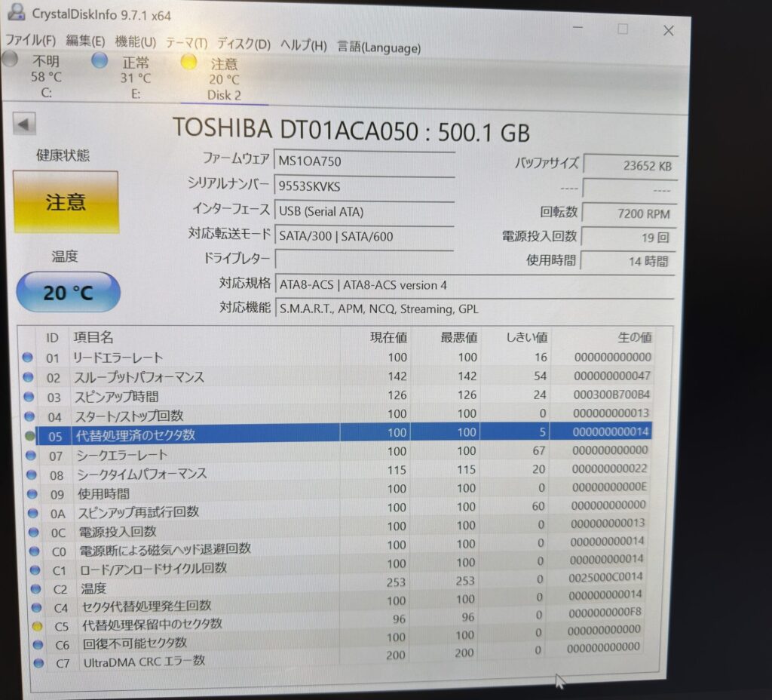
Task: Click the yellow status dot on row C5
Action: [x=38, y=626]
